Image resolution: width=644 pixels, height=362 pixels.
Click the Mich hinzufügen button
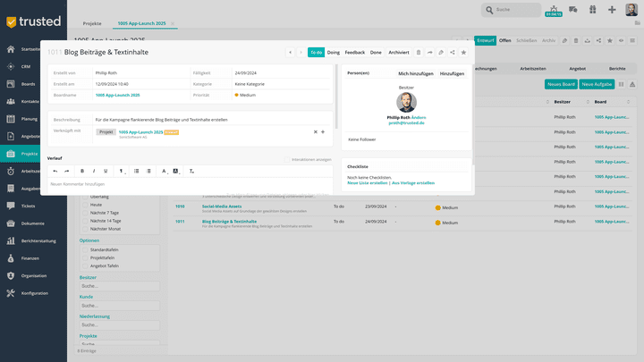(413, 73)
